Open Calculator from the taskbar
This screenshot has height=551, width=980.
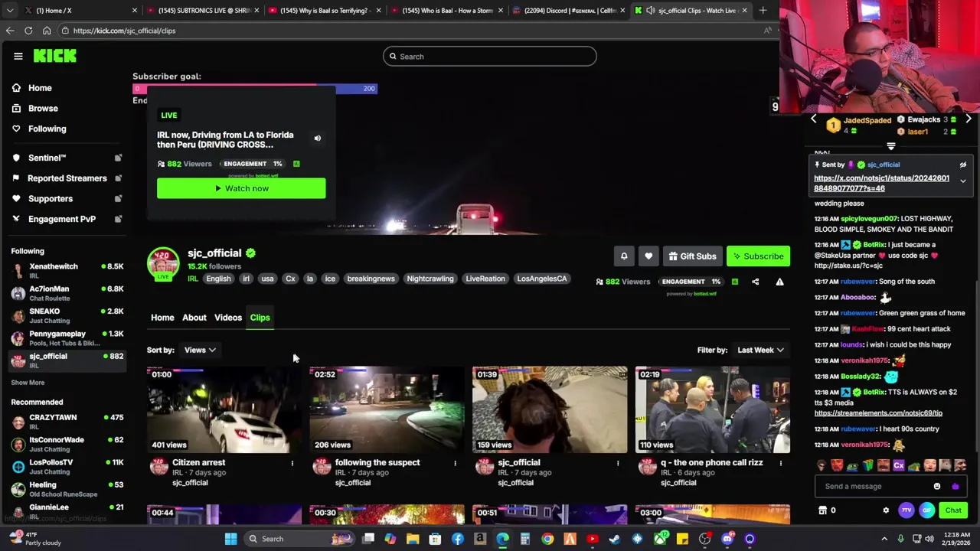pos(525,539)
